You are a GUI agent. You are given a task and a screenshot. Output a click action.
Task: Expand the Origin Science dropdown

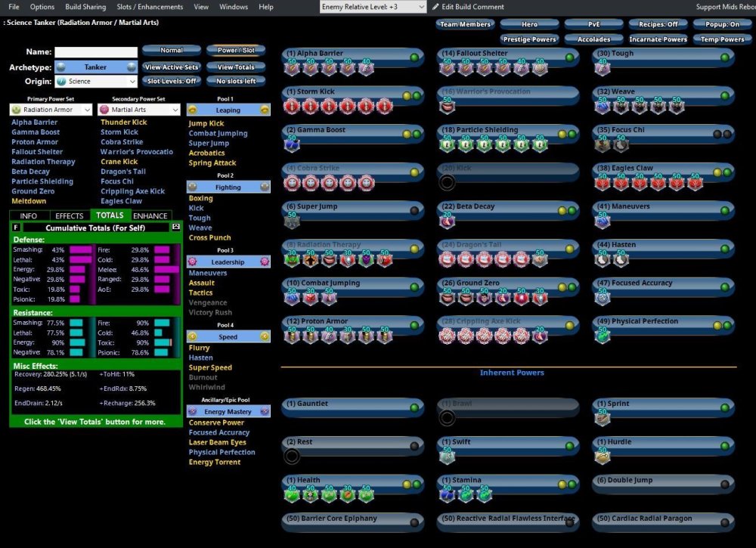pos(132,81)
